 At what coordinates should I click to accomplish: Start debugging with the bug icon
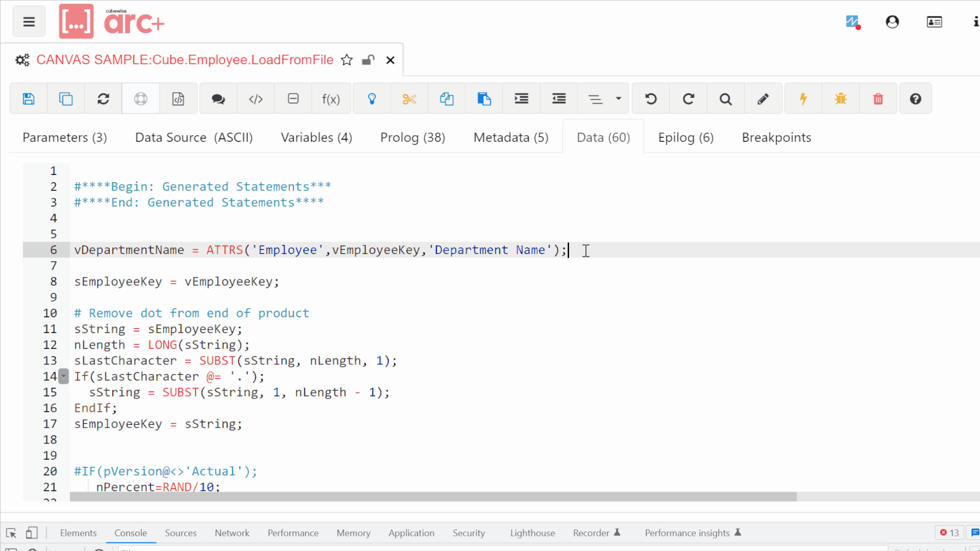coord(841,98)
